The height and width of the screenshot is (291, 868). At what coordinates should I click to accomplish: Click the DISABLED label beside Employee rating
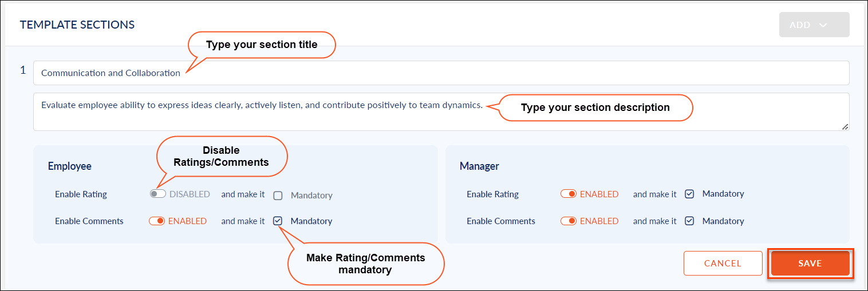coord(190,194)
